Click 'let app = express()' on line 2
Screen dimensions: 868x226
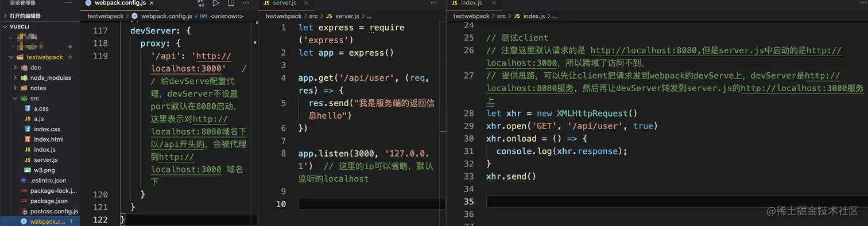pyautogui.click(x=346, y=53)
